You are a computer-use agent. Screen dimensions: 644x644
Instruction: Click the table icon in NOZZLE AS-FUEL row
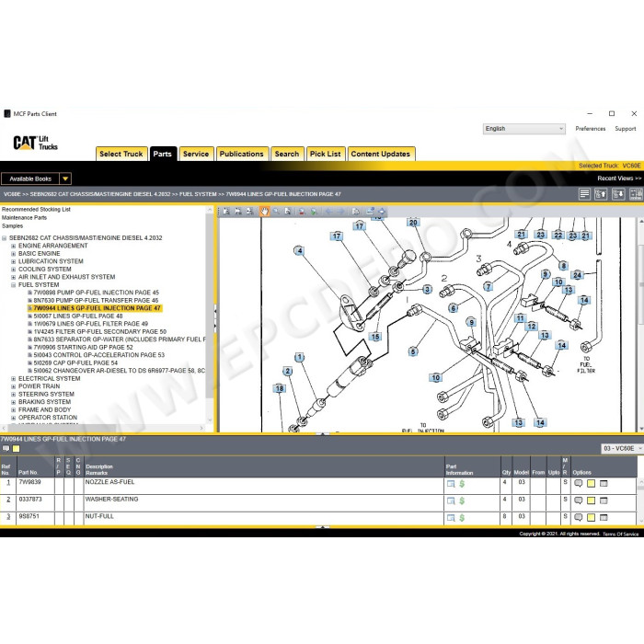tap(604, 483)
